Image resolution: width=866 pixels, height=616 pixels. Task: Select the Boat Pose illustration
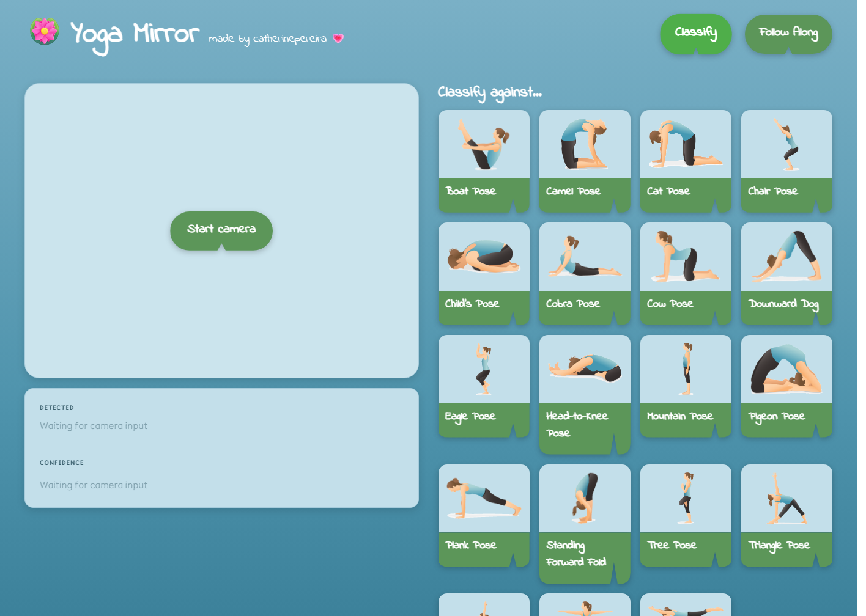point(484,144)
